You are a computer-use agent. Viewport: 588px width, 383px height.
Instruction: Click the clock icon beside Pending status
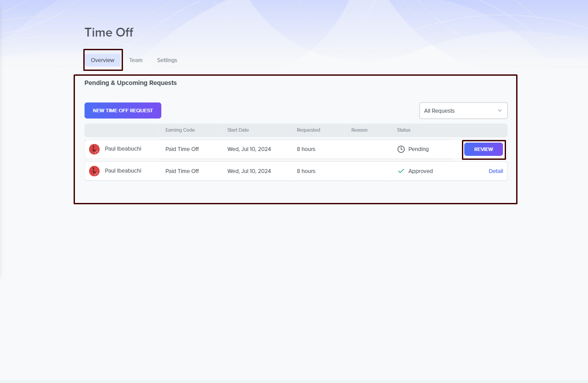click(401, 149)
